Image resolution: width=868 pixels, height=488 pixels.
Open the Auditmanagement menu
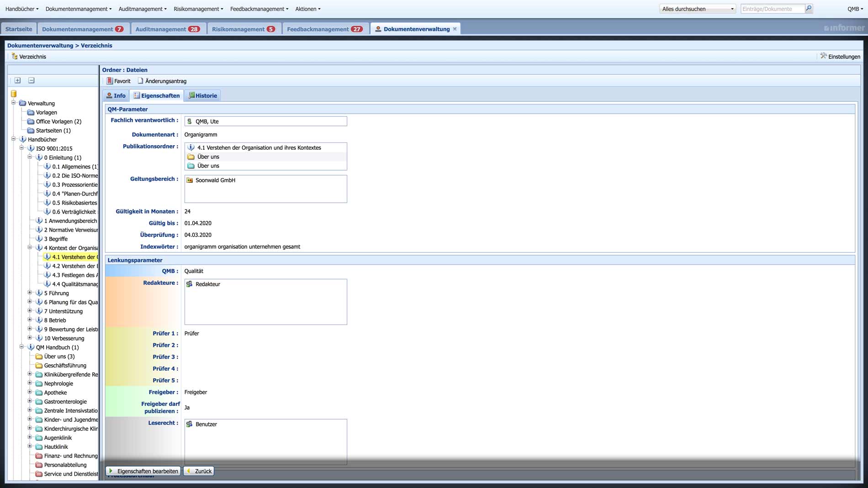pos(143,9)
